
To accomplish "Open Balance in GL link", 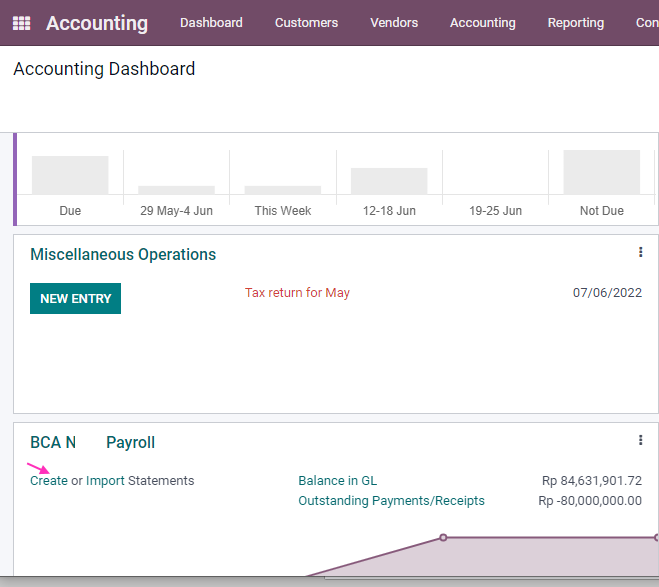I will [x=337, y=481].
